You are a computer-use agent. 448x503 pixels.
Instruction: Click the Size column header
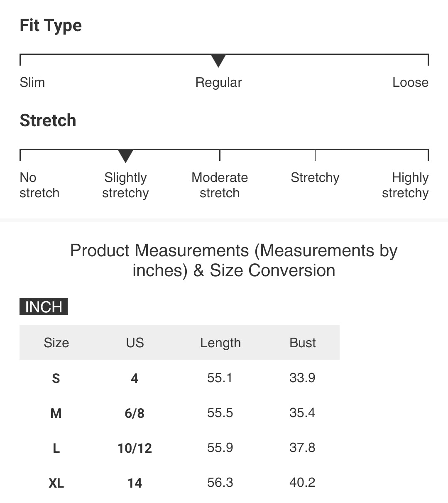(56, 343)
